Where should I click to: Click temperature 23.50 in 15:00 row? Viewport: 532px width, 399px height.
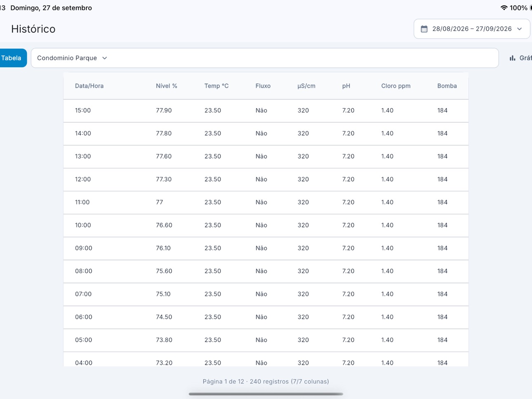[x=213, y=111]
